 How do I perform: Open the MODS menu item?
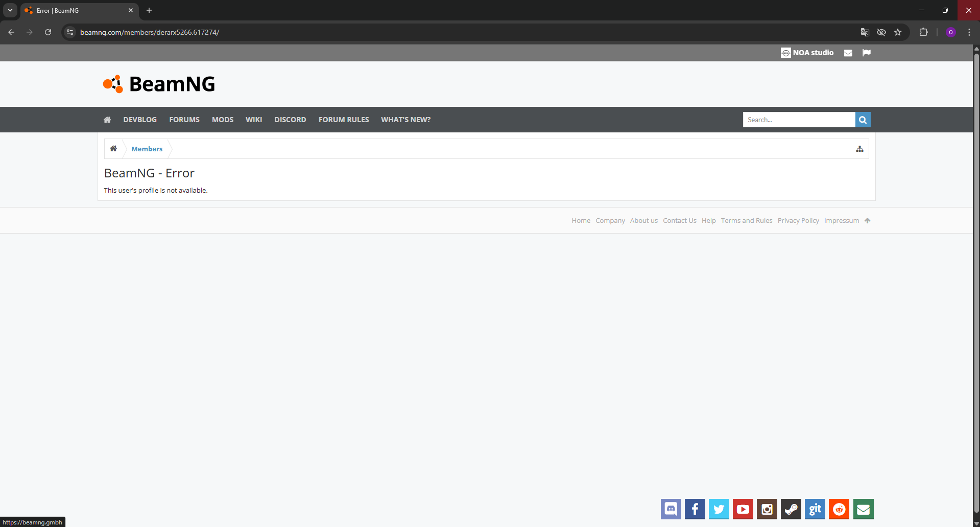pyautogui.click(x=223, y=120)
